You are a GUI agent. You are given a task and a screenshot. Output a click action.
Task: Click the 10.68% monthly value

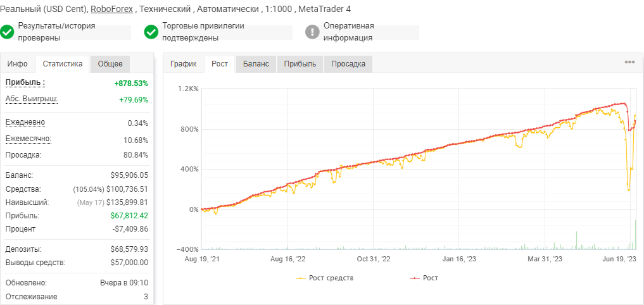click(x=136, y=140)
